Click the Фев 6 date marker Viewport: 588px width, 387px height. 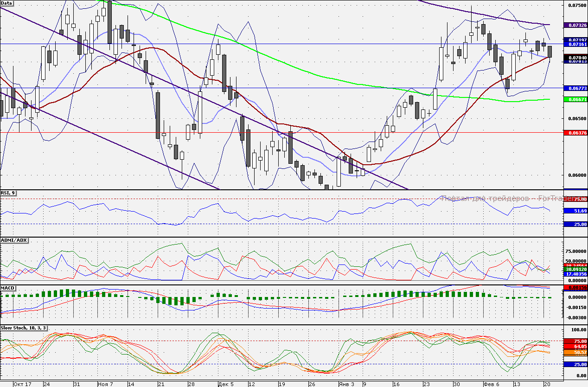(491, 384)
